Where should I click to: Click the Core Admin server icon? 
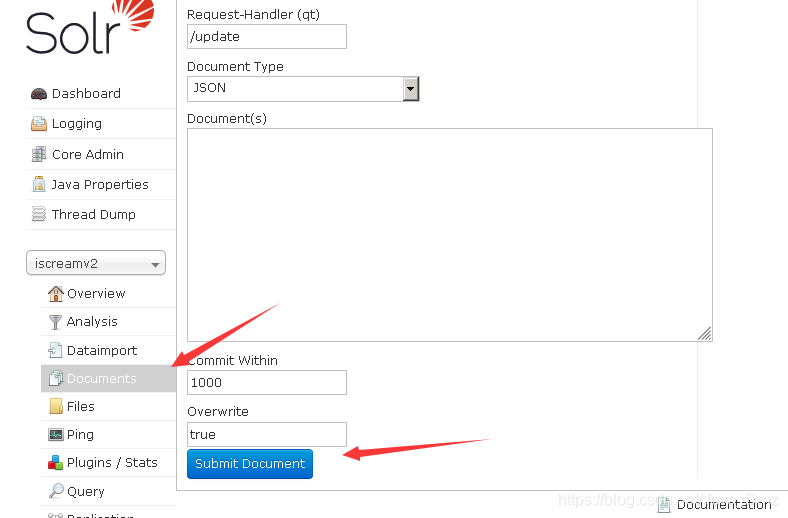click(39, 154)
